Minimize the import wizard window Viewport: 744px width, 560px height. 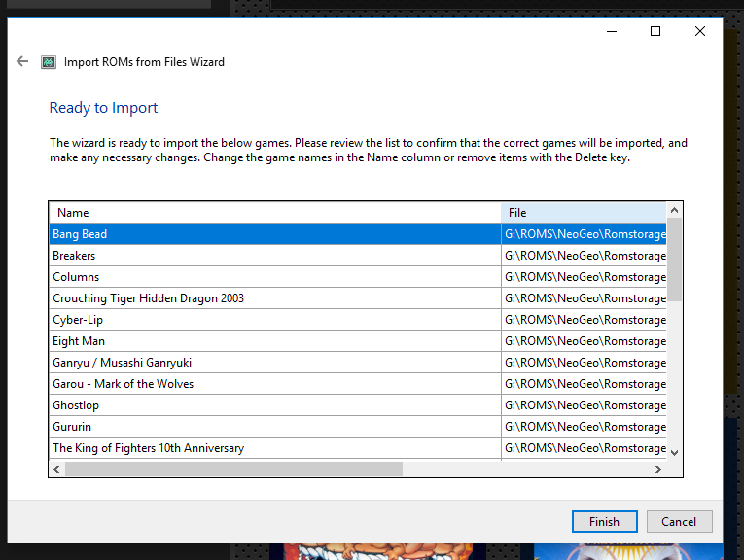[612, 31]
